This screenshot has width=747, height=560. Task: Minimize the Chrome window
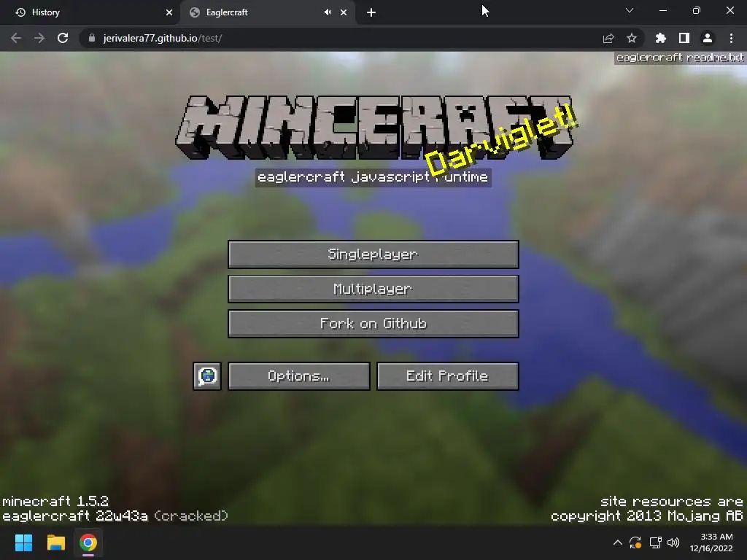[662, 10]
